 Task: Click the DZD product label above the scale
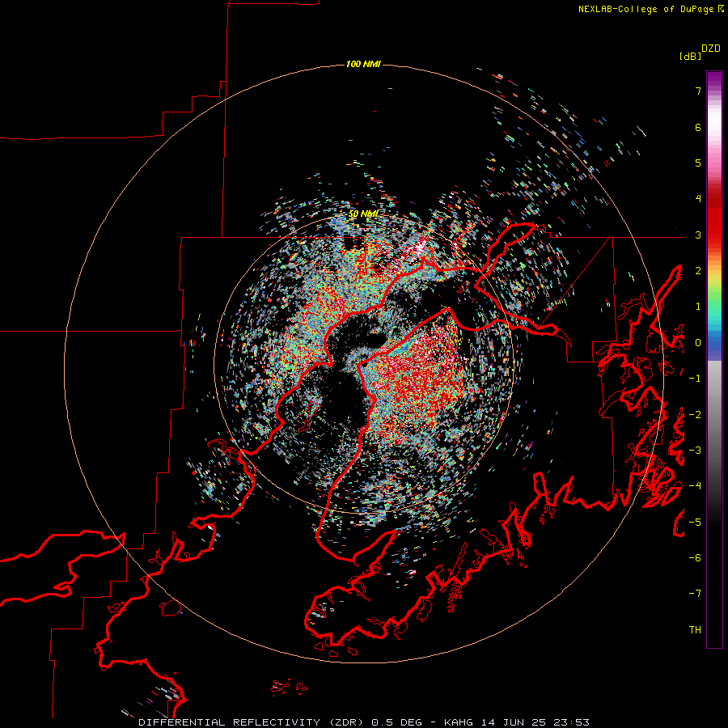coord(711,49)
